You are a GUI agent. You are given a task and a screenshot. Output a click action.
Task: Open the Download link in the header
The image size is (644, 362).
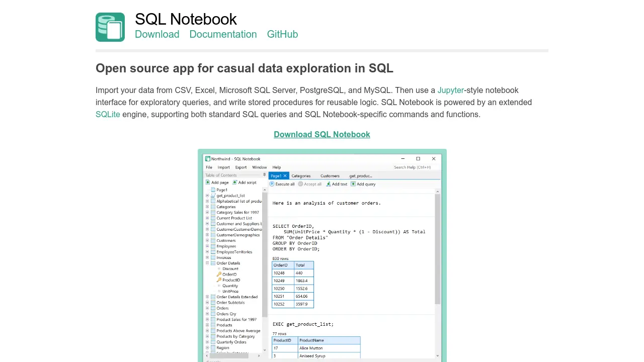pyautogui.click(x=157, y=34)
